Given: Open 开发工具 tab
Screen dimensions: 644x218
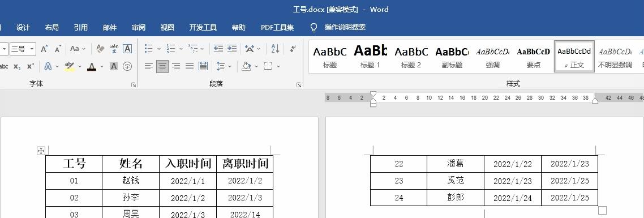Looking at the screenshot, I should [203, 28].
